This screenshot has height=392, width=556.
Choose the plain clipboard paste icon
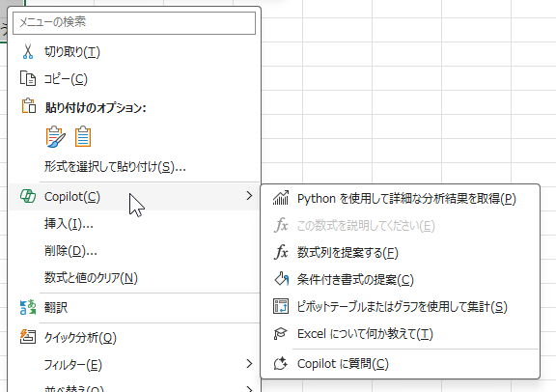click(83, 136)
